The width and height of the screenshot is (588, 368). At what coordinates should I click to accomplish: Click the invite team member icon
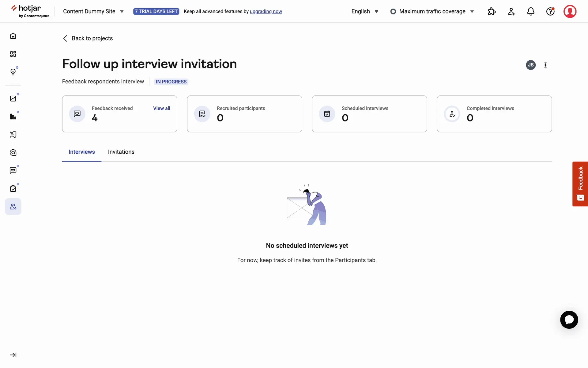(511, 11)
